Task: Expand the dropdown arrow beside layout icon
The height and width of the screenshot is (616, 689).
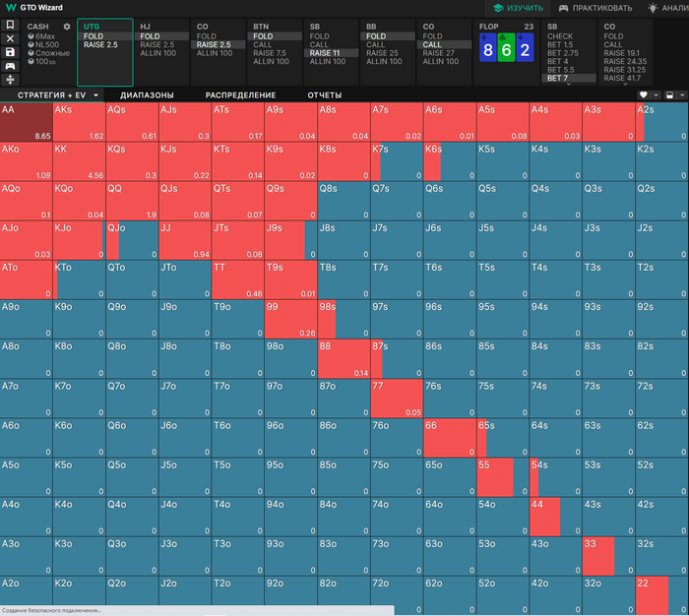Action: pos(682,94)
